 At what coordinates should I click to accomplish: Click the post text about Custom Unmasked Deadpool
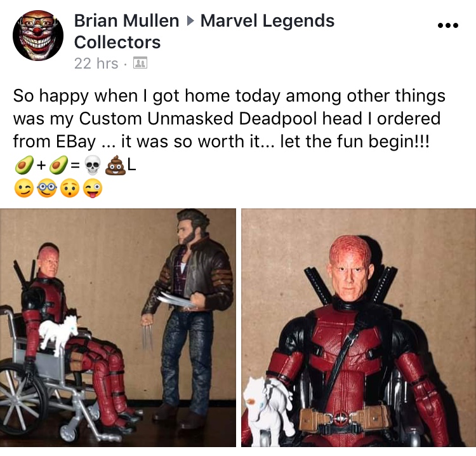(x=229, y=119)
